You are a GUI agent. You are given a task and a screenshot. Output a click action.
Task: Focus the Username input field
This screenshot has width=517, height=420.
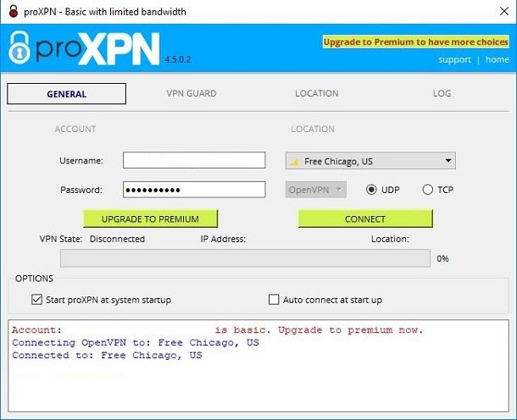[x=194, y=160]
